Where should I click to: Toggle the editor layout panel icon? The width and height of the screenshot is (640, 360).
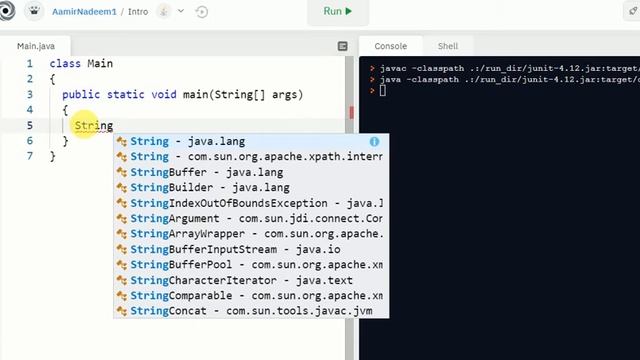click(343, 46)
